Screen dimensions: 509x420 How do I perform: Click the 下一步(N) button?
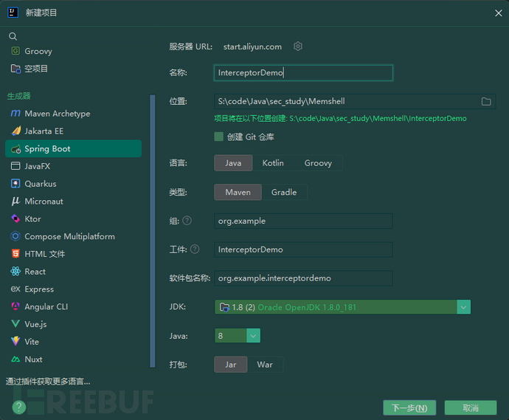coord(409,408)
